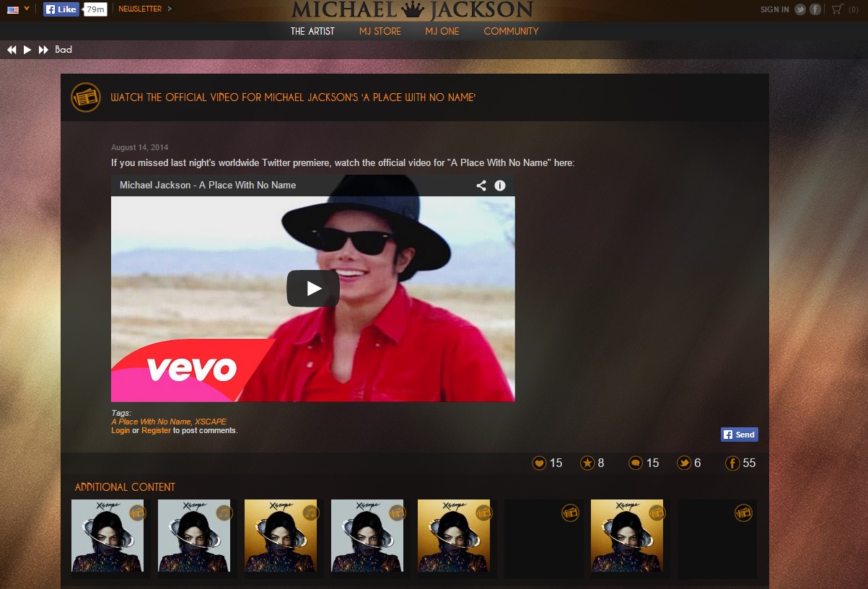
Task: Open the 'A Place With No Name' tag
Action: tap(151, 422)
